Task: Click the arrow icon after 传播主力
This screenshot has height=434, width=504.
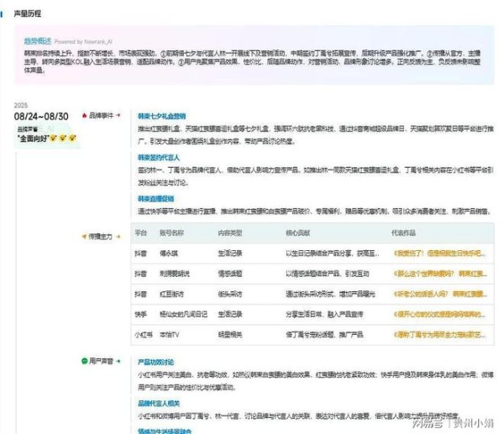Action: [118, 237]
